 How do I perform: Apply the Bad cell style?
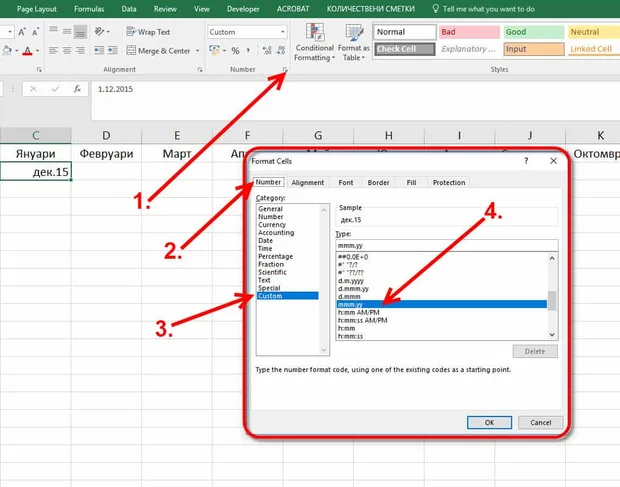[x=469, y=32]
